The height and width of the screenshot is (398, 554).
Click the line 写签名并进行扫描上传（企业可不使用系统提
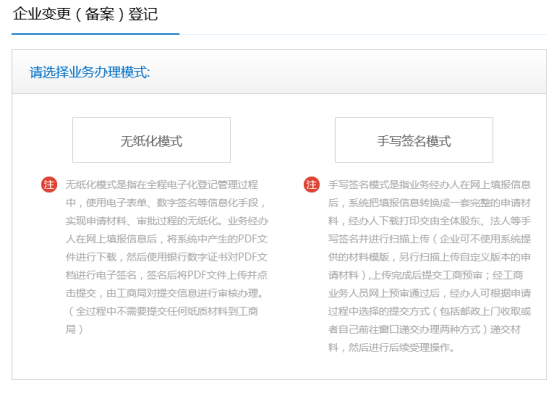pyautogui.click(x=429, y=239)
